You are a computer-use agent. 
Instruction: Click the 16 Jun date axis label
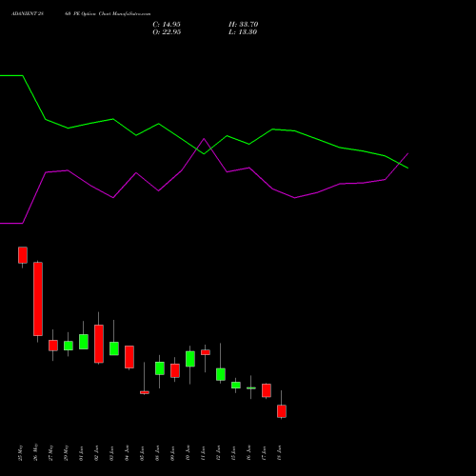[x=249, y=452]
